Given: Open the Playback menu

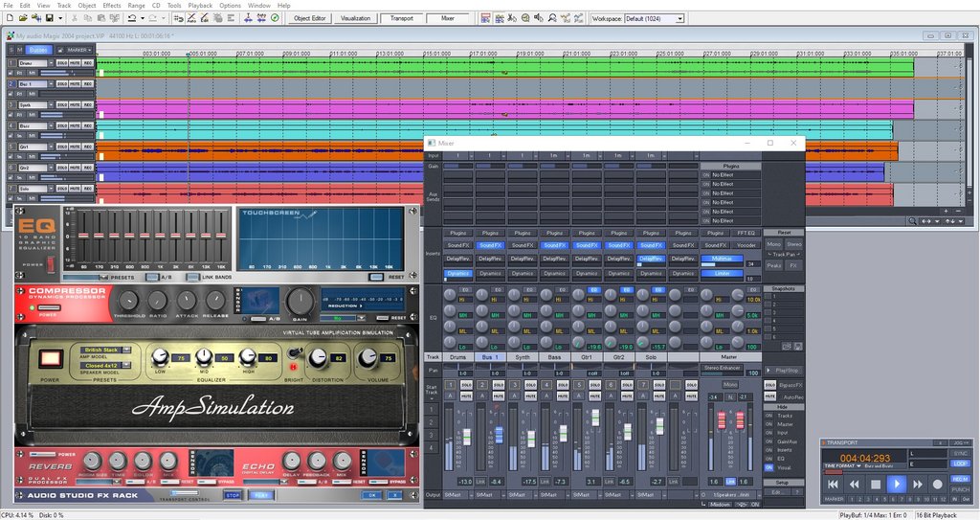Looking at the screenshot, I should pyautogui.click(x=200, y=5).
